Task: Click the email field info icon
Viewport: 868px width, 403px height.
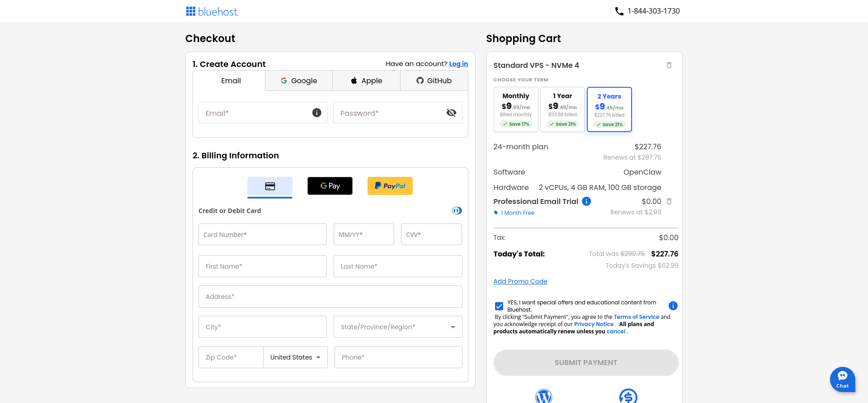Action: 317,113
